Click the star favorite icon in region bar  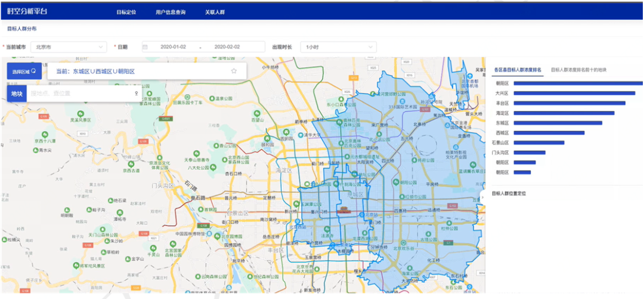234,71
